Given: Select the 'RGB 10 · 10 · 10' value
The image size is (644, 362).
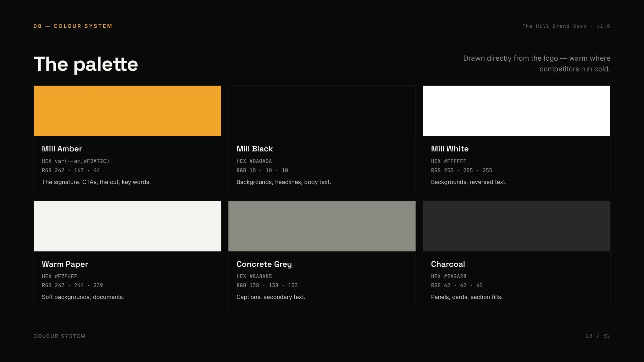Looking at the screenshot, I should (x=262, y=170).
